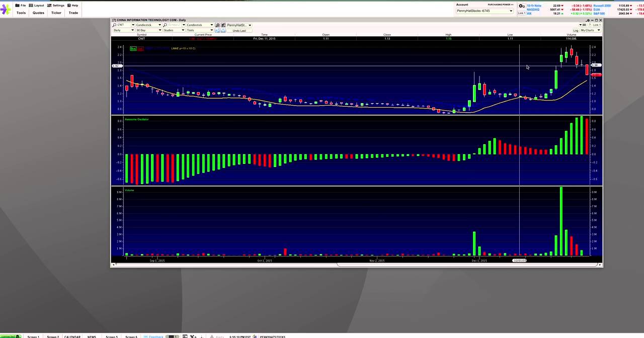The image size is (644, 338).
Task: Switch to the CALENDAR tab
Action: [72, 336]
